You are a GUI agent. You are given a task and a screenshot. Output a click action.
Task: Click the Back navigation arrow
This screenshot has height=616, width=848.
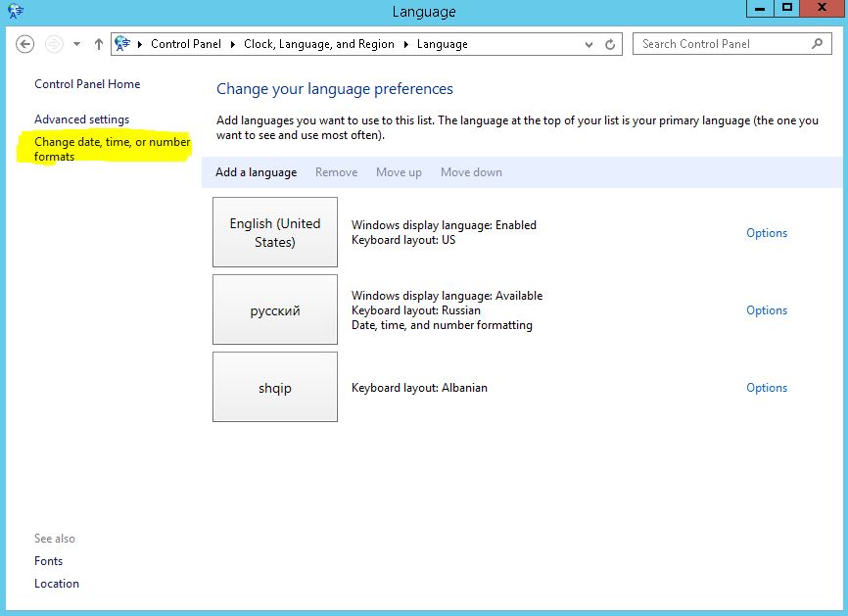point(24,44)
